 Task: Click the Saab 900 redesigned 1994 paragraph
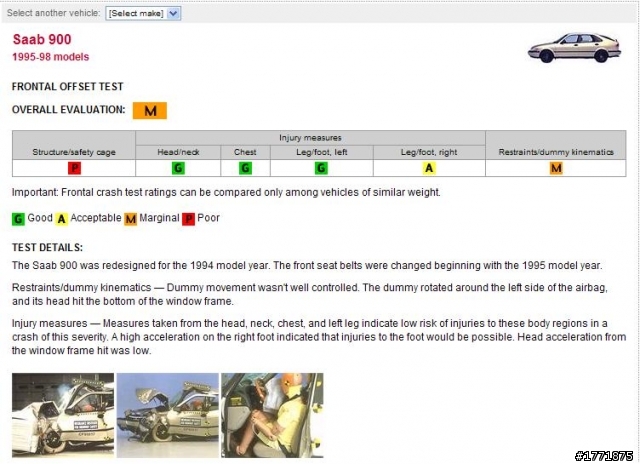(x=307, y=265)
